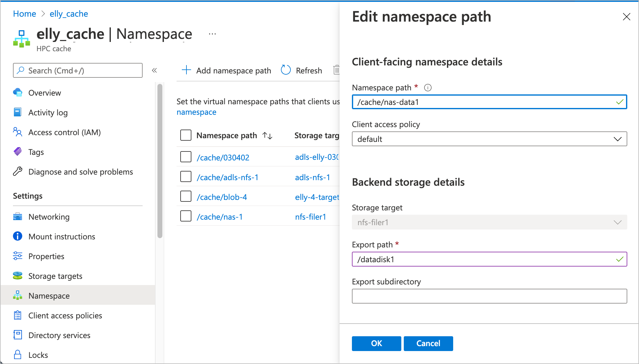Check the /cache/nas-1 namespace checkbox
Screen dimensions: 639x364
pos(186,216)
